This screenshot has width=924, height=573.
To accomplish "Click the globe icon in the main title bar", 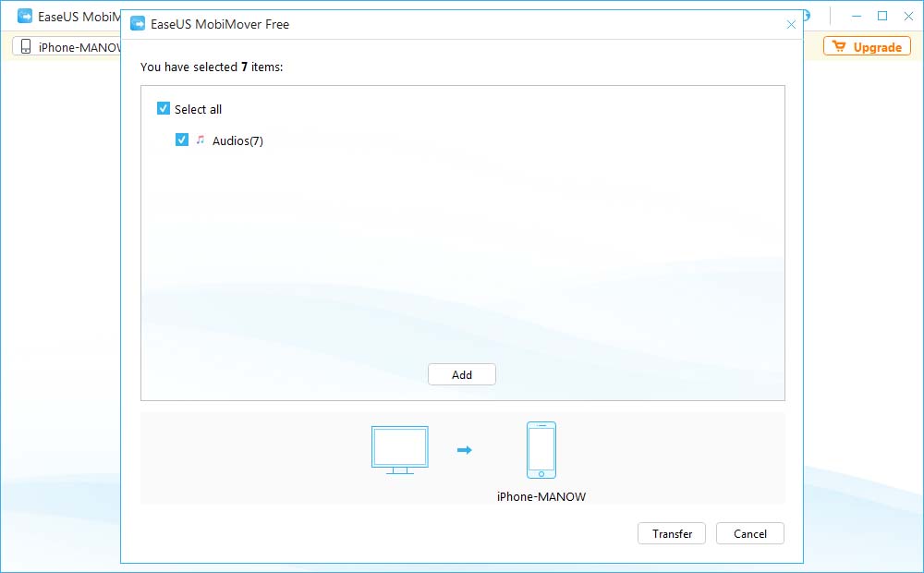I will 805,16.
